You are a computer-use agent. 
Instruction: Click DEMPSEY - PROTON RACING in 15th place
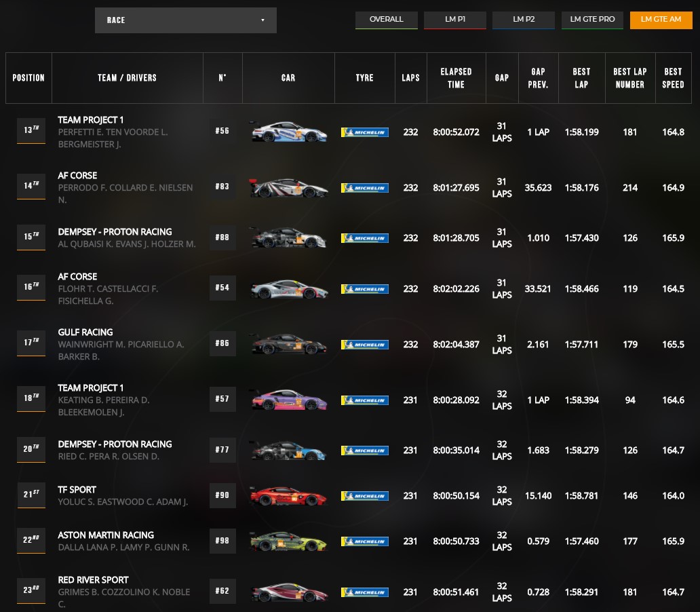click(115, 232)
